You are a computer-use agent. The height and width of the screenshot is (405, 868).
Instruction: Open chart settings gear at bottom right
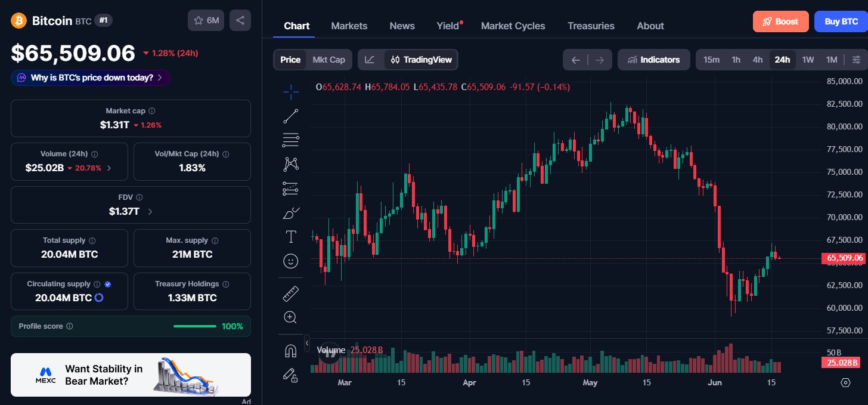click(x=845, y=382)
